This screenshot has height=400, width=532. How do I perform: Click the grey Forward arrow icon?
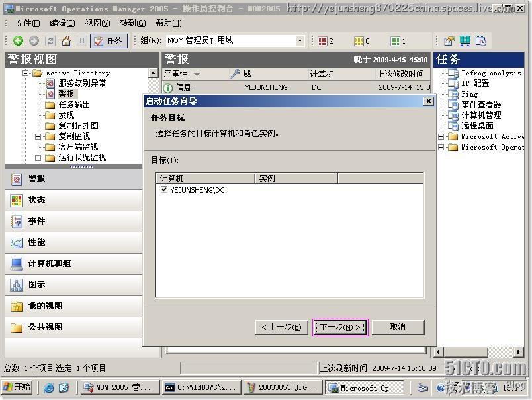tap(34, 41)
